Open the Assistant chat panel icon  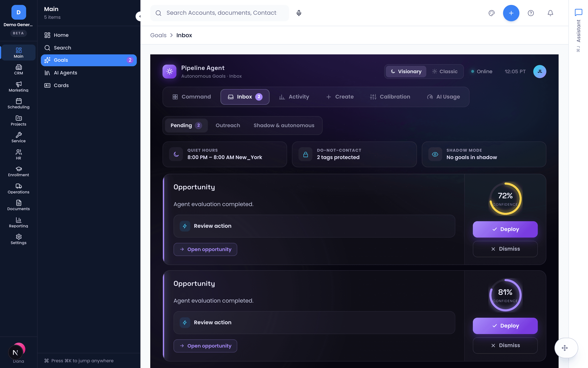pos(578,12)
